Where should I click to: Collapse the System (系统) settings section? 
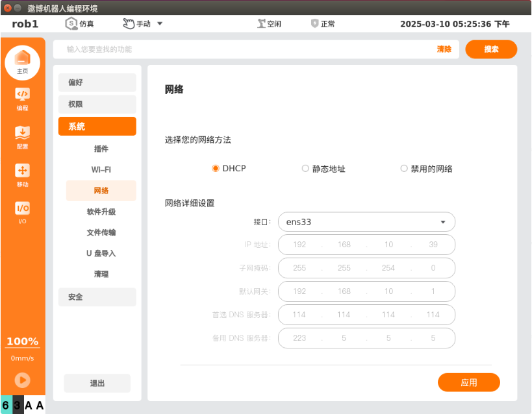(x=97, y=127)
